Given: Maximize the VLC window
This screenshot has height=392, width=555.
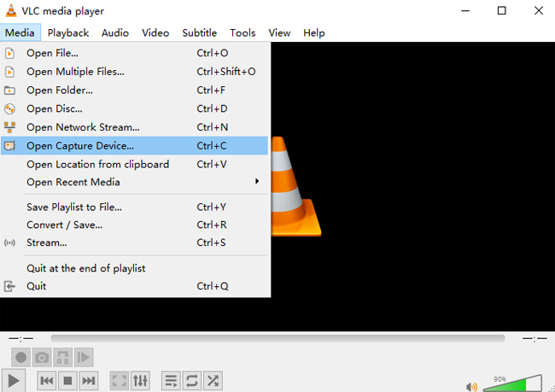Looking at the screenshot, I should [x=501, y=10].
